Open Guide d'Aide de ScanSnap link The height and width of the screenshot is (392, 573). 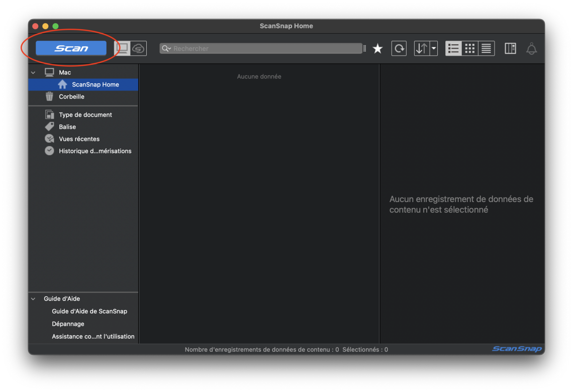[89, 311]
